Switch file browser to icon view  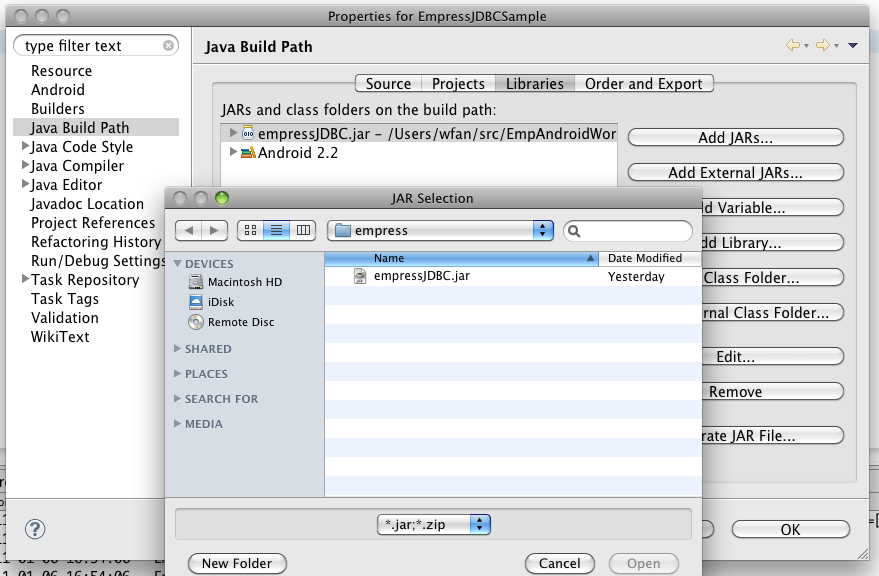[251, 231]
